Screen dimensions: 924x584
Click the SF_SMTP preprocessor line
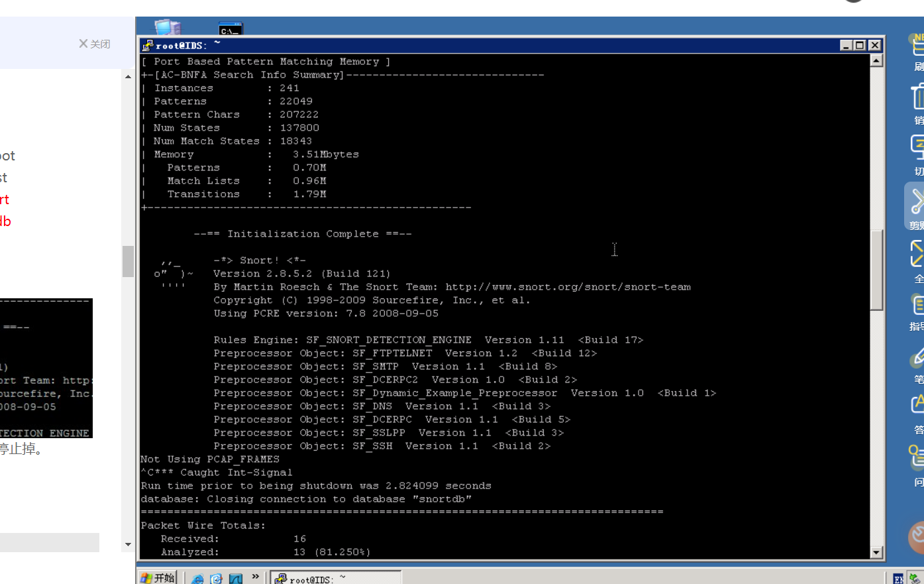pyautogui.click(x=385, y=367)
